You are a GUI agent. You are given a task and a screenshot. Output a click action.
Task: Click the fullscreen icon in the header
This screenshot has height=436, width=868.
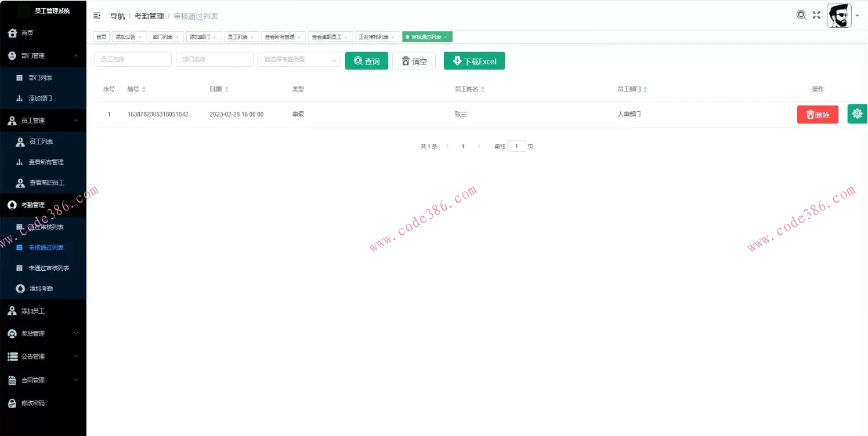(x=816, y=16)
